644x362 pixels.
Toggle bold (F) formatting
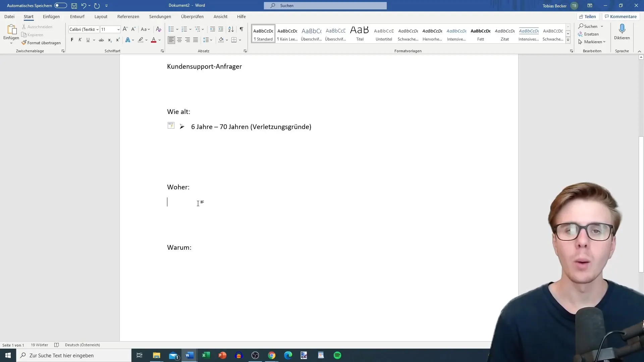tap(72, 40)
